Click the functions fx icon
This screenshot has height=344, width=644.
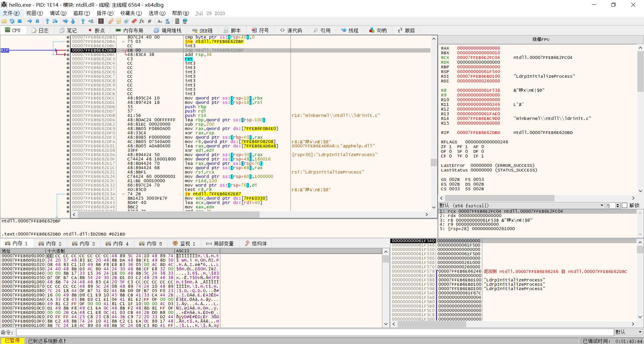tap(142, 21)
